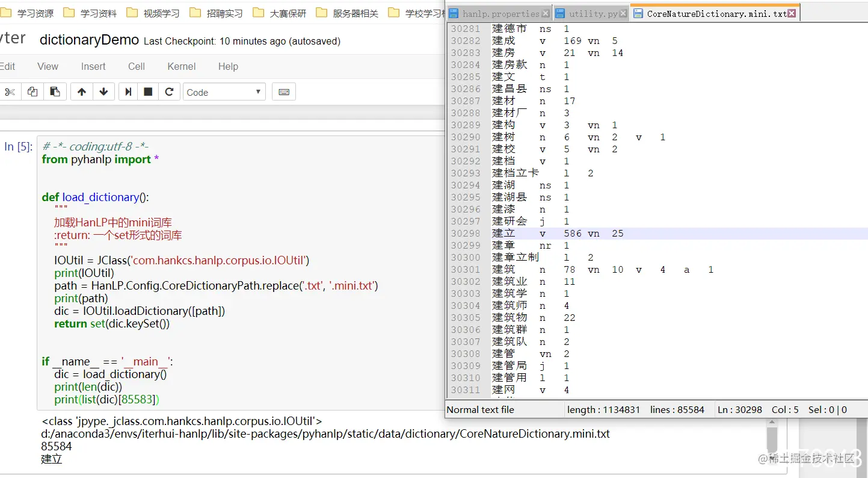Cut the selected cell with scissors icon

[10, 92]
